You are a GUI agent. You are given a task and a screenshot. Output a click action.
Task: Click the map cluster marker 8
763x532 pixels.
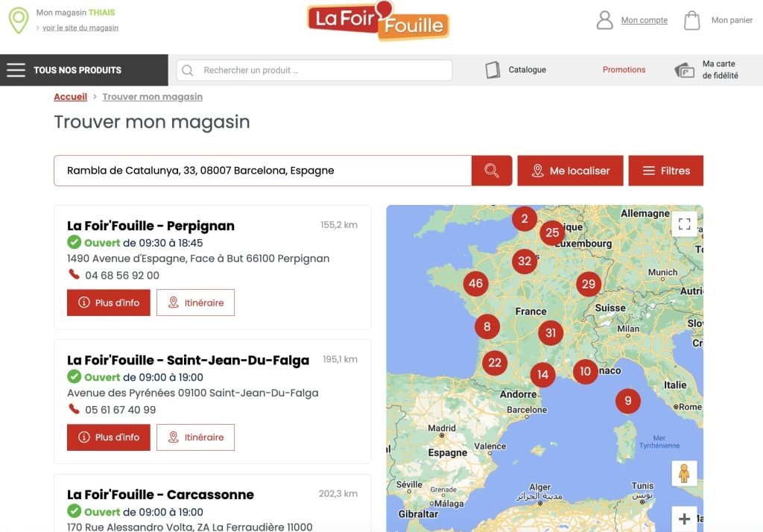pyautogui.click(x=487, y=326)
